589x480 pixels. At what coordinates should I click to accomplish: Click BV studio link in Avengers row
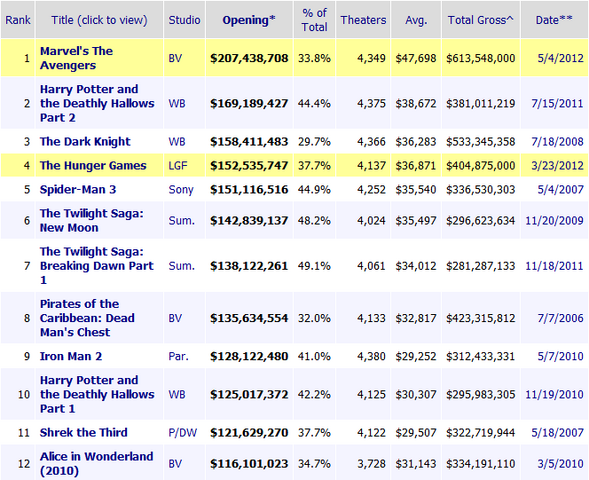click(x=175, y=59)
